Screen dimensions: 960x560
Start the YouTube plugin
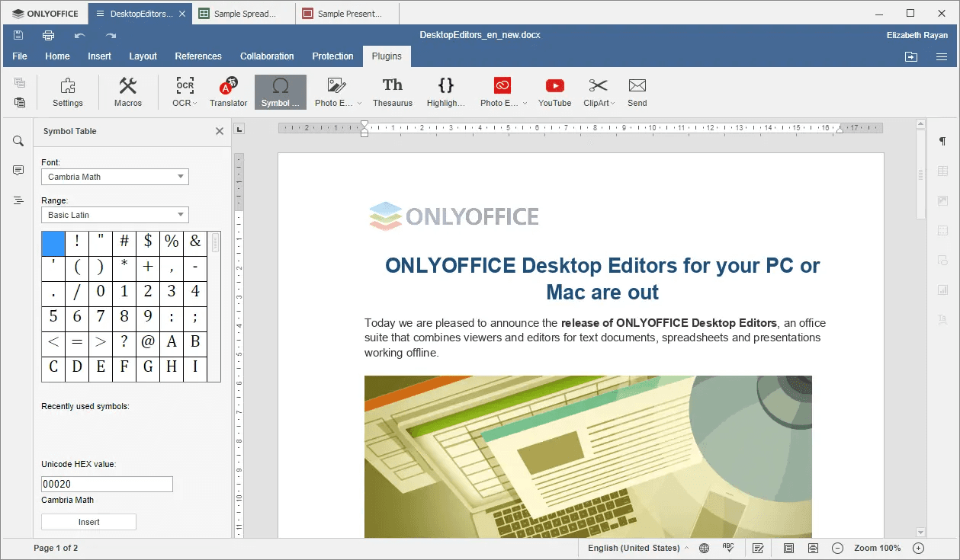click(x=554, y=91)
